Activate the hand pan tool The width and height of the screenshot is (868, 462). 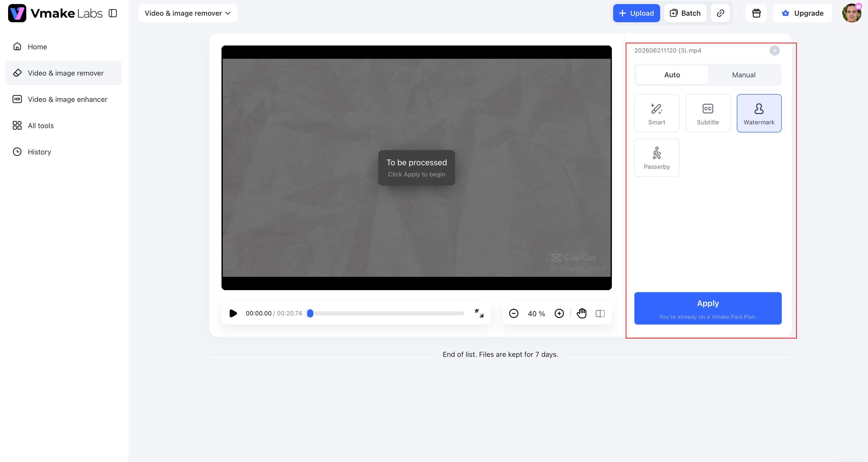[582, 313]
